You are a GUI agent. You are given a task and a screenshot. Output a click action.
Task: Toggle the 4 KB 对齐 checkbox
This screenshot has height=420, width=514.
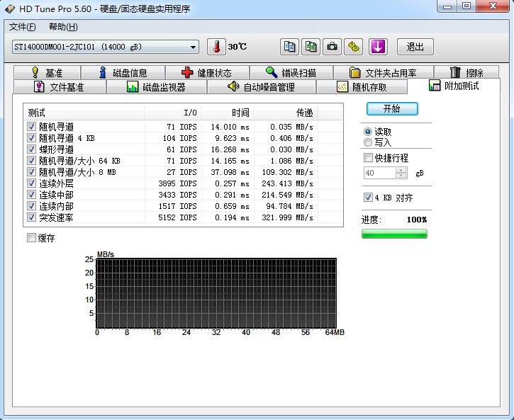pyautogui.click(x=368, y=198)
